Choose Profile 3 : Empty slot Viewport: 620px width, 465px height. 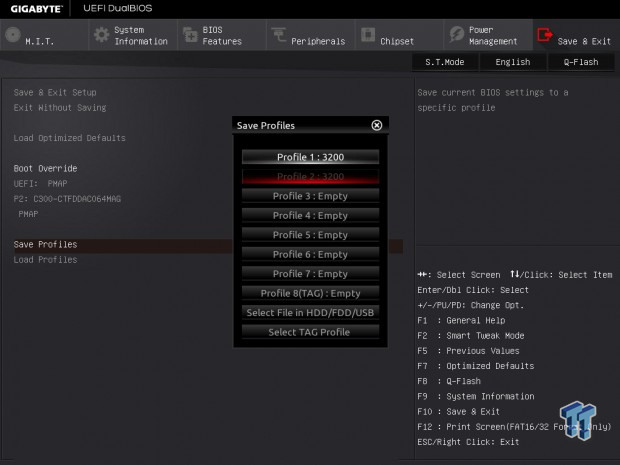tap(310, 196)
